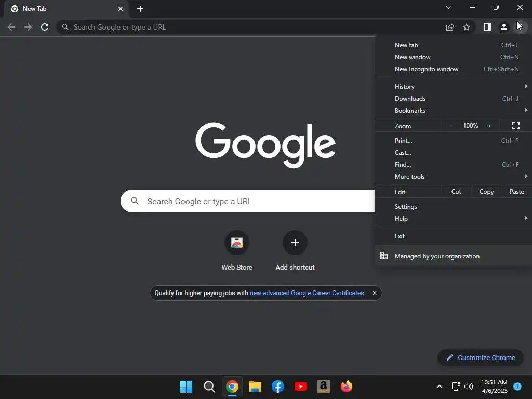Open the notification badge in tray
The height and width of the screenshot is (399, 532).
[517, 386]
